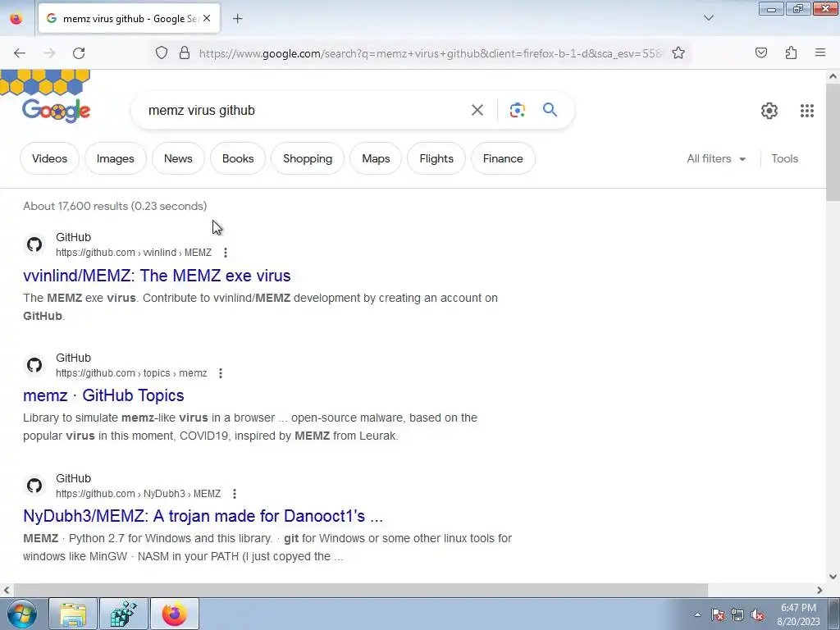Image resolution: width=840 pixels, height=630 pixels.
Task: Open Google settings gear icon
Action: 769,111
